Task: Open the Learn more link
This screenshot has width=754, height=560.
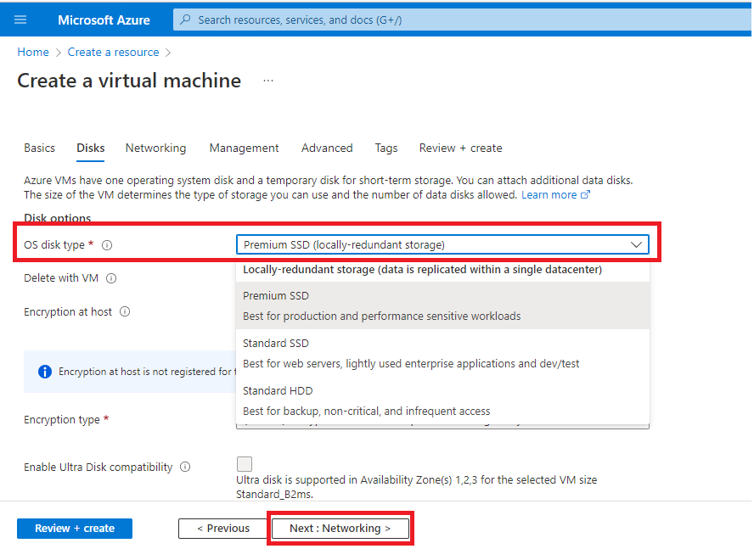Action: click(549, 194)
